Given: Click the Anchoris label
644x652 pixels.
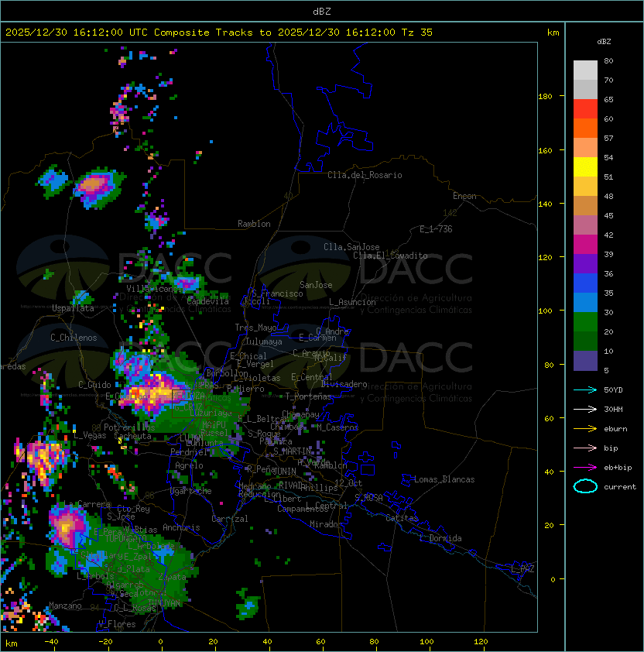Looking at the screenshot, I should tap(181, 527).
